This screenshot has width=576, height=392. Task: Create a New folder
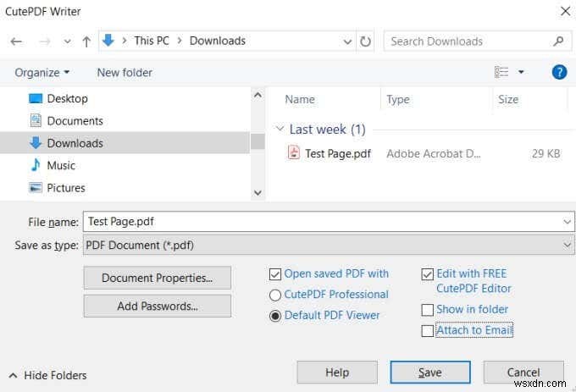(125, 73)
